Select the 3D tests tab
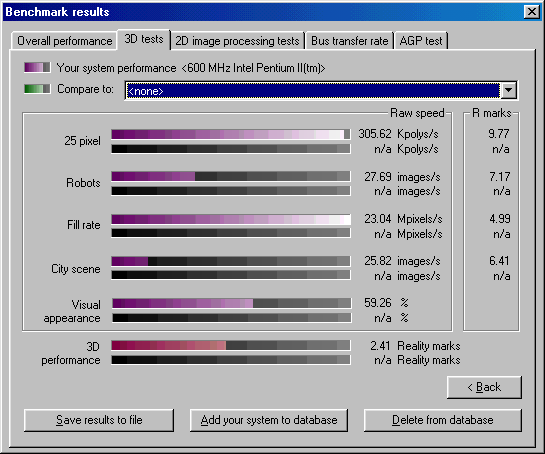This screenshot has height=454, width=545. (x=144, y=39)
